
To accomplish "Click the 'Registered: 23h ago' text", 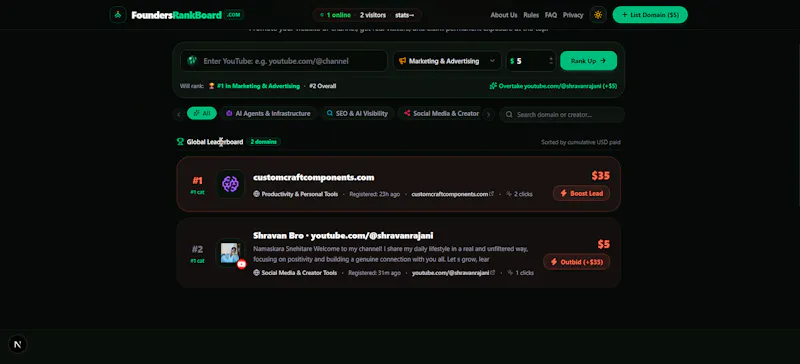I will click(374, 195).
